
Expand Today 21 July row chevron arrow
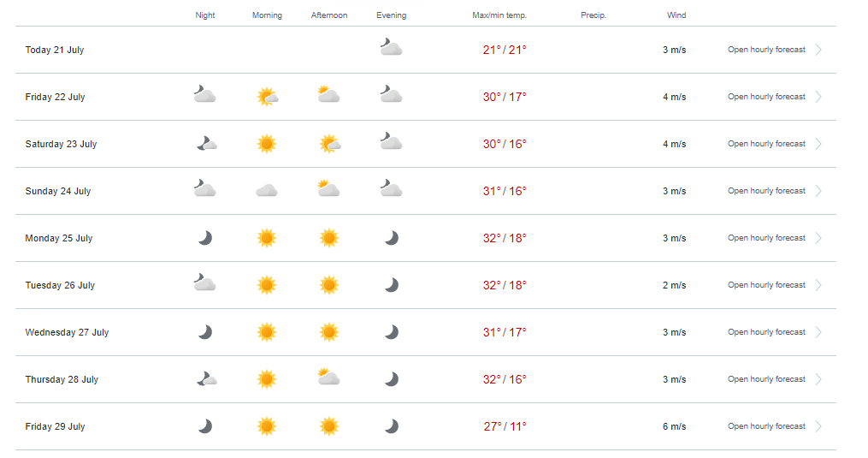[818, 50]
